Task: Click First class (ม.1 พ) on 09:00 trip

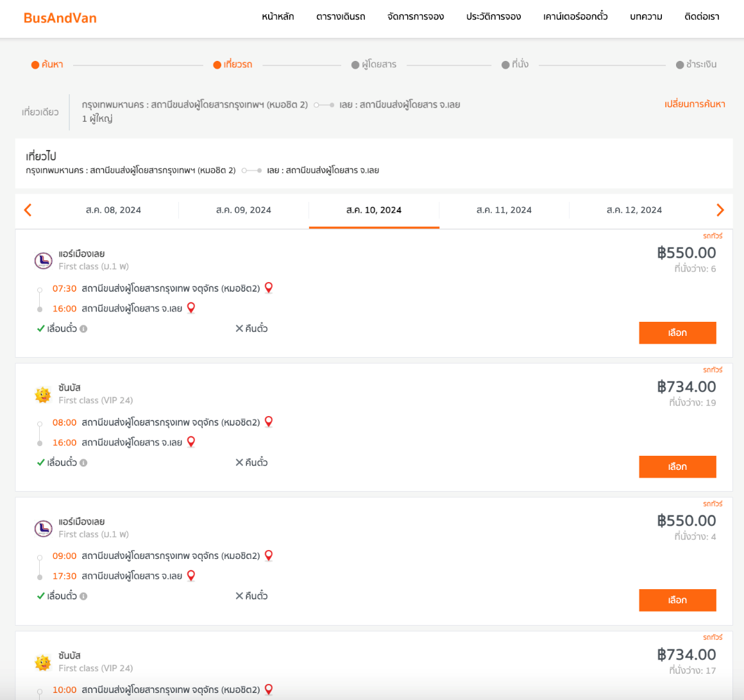Action: click(94, 534)
